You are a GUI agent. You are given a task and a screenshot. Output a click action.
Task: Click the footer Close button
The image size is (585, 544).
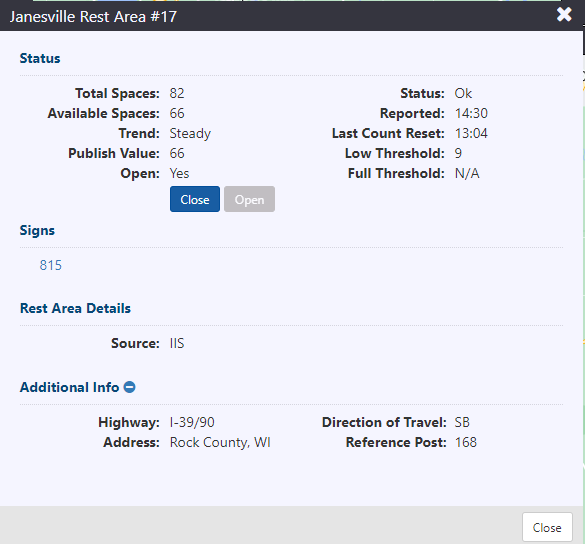tap(547, 527)
